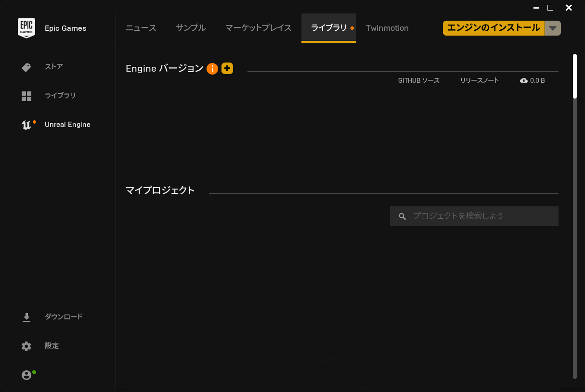The width and height of the screenshot is (585, 392).
Task: Select the ストア tag icon in sidebar
Action: point(26,67)
